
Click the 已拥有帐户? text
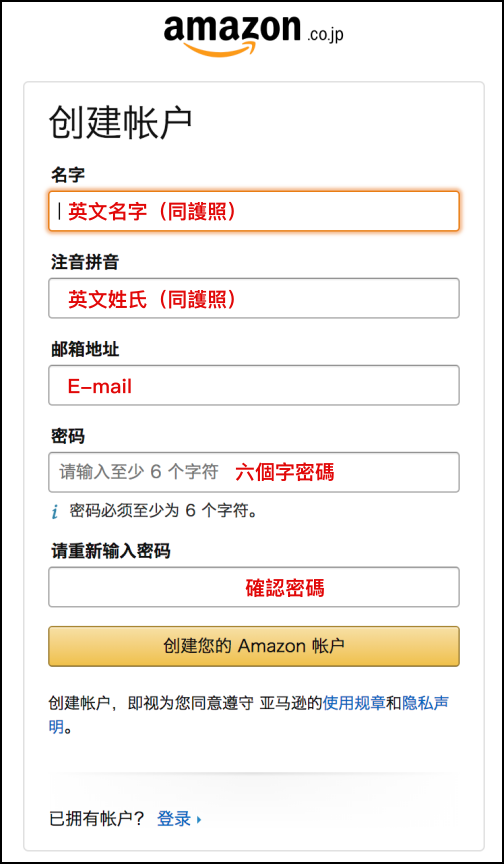pos(96,819)
